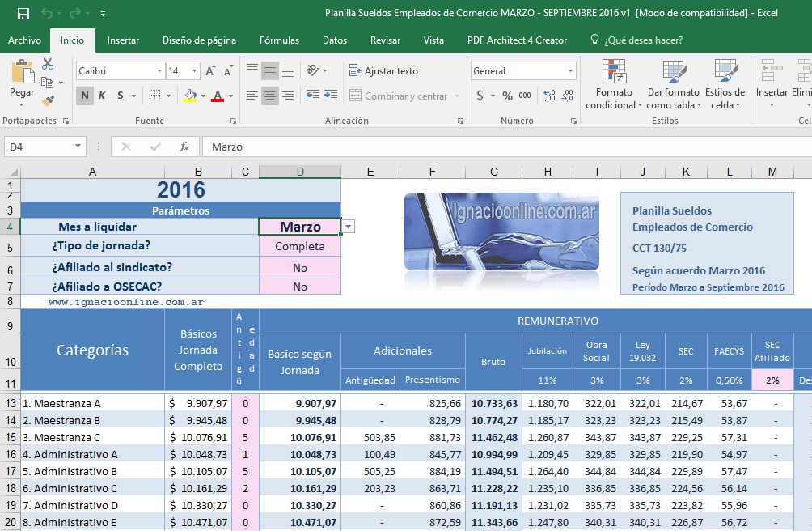The height and width of the screenshot is (531, 812).
Task: Apply accounting currency format
Action: coord(480,96)
